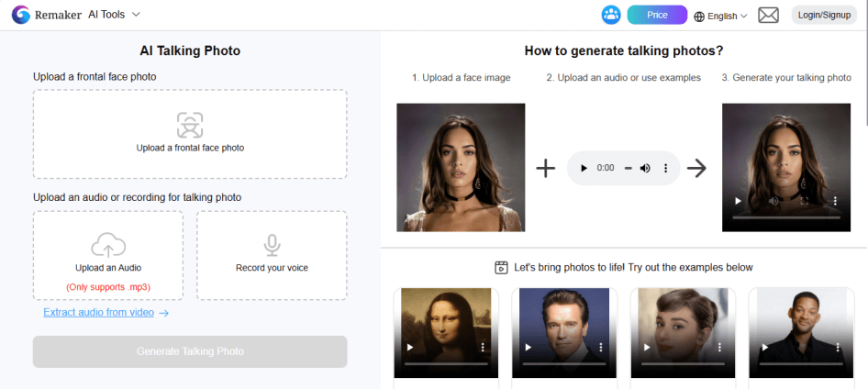Play the sample audio clip

pos(583,168)
